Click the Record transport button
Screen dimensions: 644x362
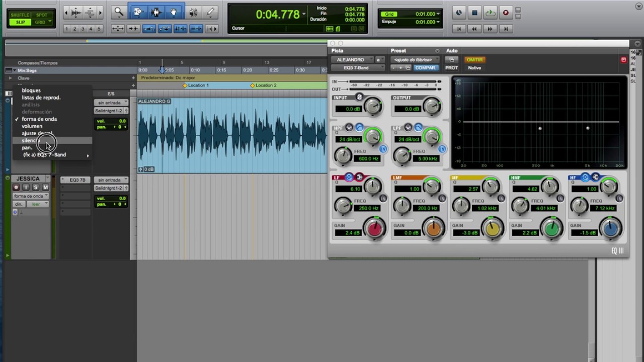tap(506, 13)
